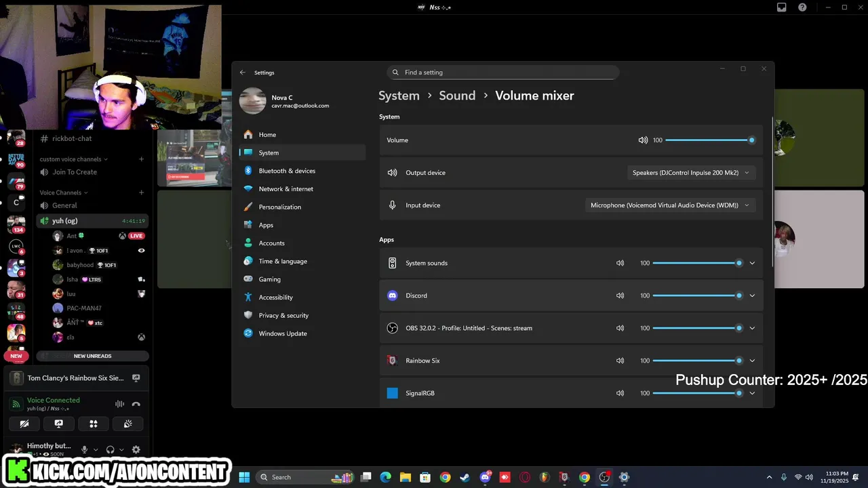
Task: Open Accounts settings page
Action: (x=302, y=243)
